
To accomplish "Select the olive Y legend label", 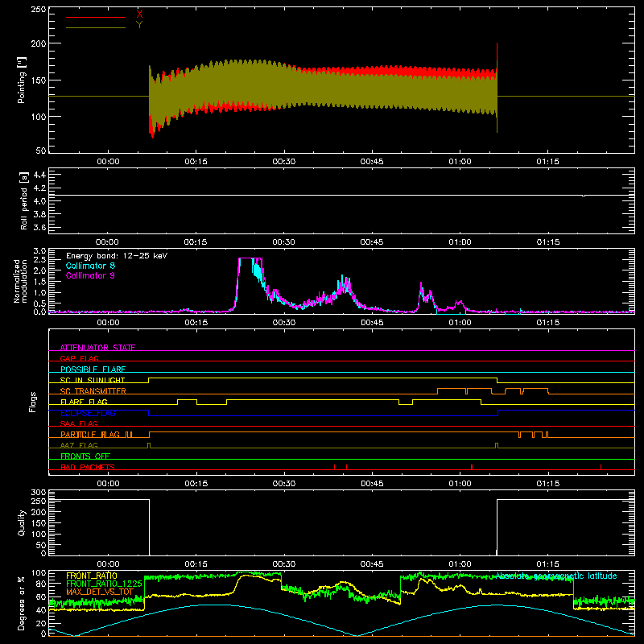I will (139, 25).
